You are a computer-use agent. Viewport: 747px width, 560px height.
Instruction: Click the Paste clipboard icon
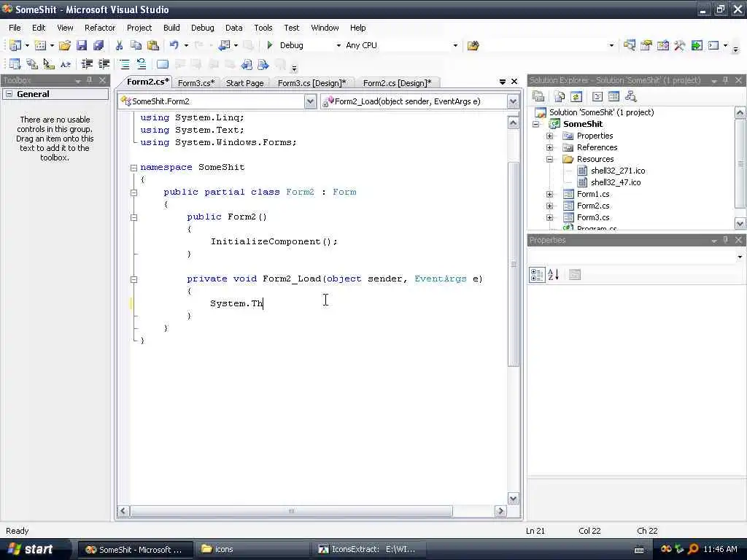tap(153, 45)
